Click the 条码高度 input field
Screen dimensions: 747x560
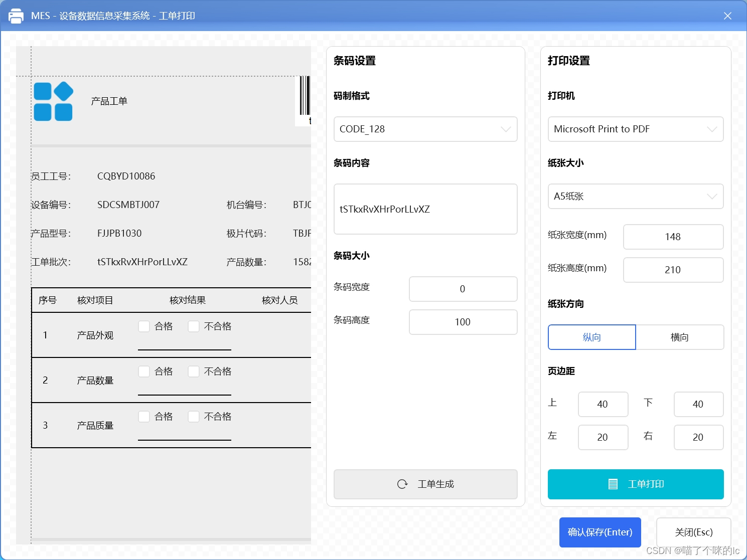click(x=463, y=322)
